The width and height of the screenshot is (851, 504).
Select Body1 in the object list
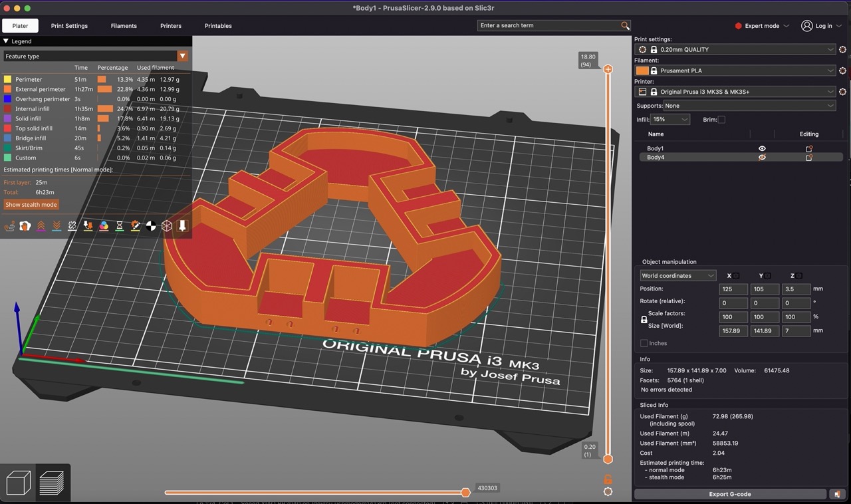click(x=655, y=148)
